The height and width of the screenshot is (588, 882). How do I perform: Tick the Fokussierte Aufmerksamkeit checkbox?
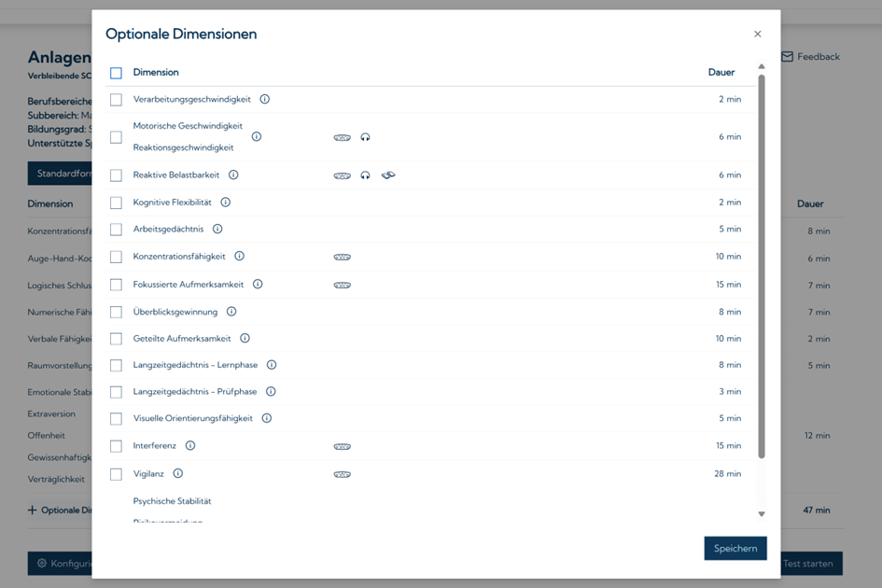tap(116, 285)
